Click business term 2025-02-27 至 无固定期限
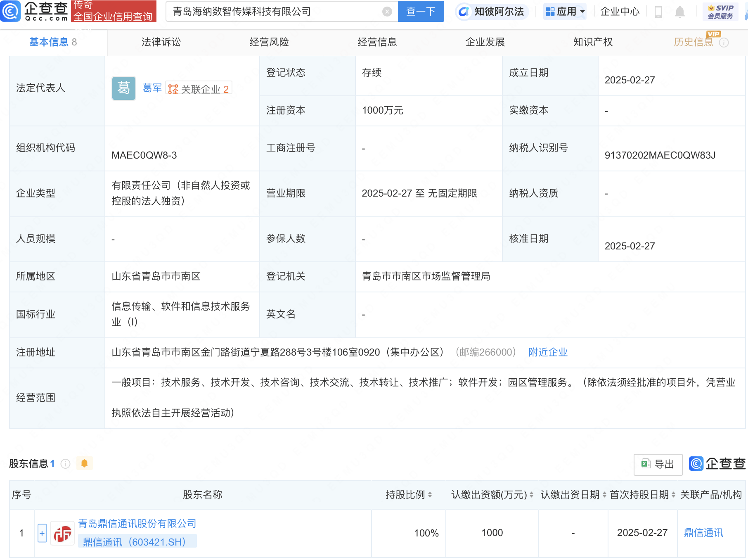 click(419, 193)
